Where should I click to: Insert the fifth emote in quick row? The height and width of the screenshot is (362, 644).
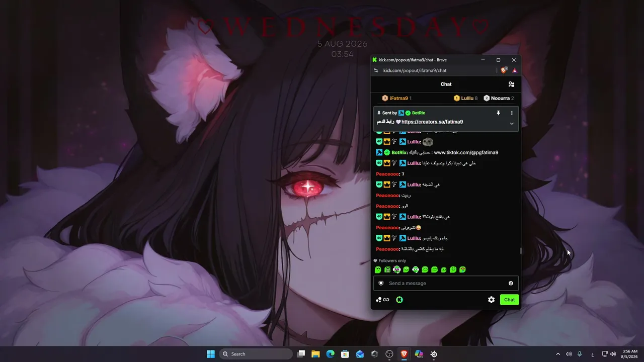pyautogui.click(x=416, y=270)
